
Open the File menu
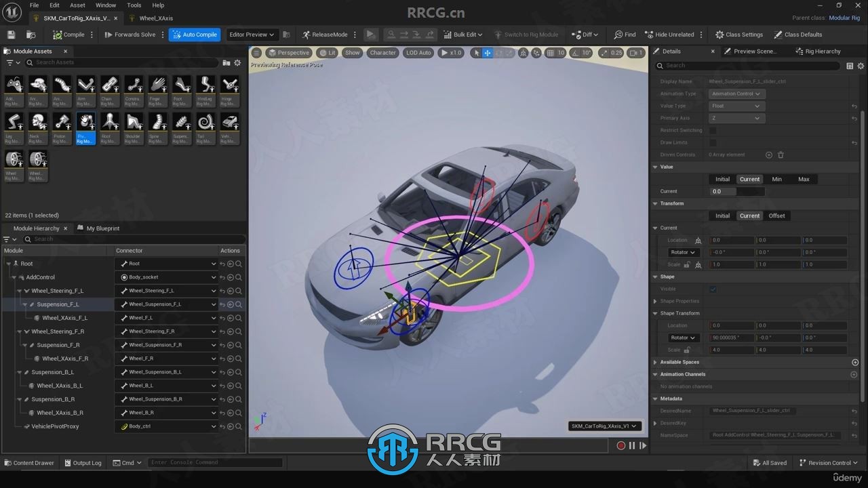tap(34, 5)
